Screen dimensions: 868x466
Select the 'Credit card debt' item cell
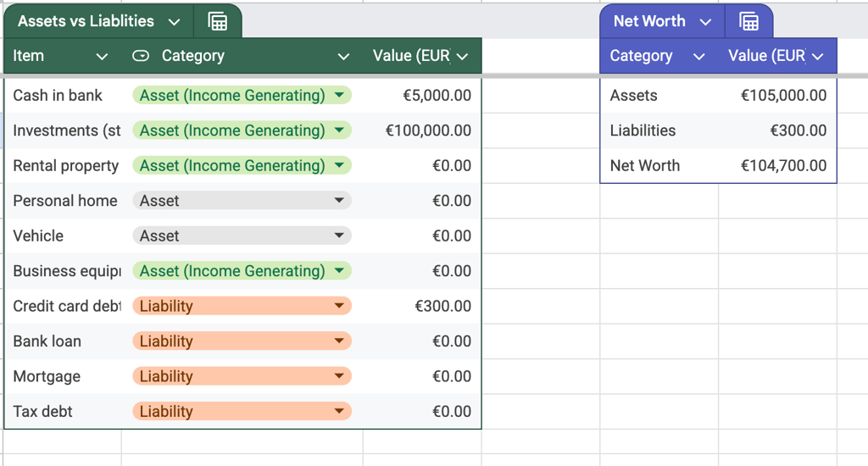coord(63,306)
